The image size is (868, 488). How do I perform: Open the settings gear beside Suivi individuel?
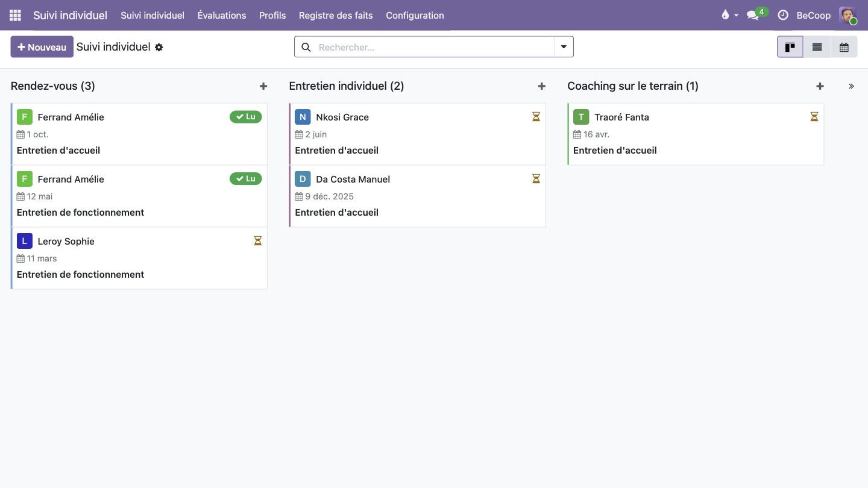click(x=159, y=47)
